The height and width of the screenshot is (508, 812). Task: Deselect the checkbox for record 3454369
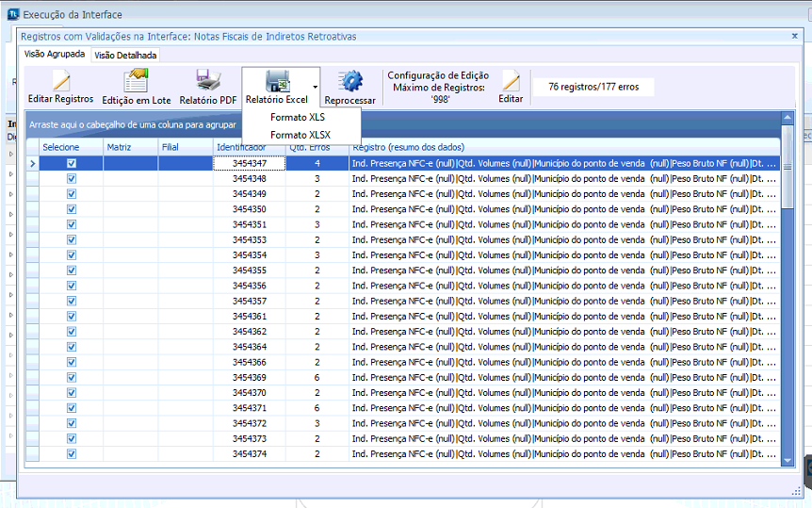[72, 377]
